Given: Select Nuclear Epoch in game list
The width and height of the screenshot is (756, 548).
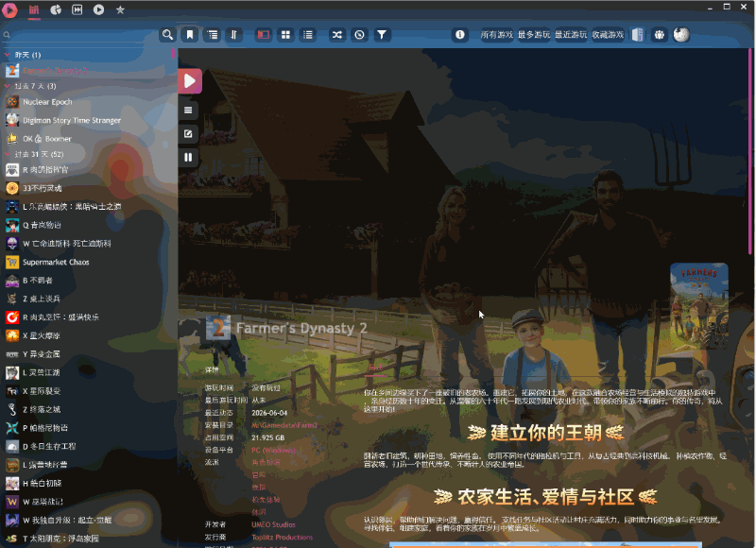Looking at the screenshot, I should 87,102.
